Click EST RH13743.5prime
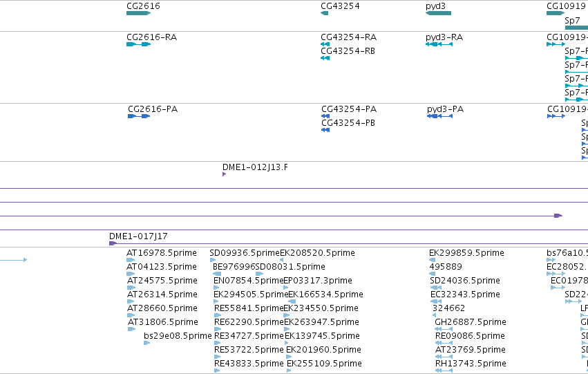Screen dimensions: 588x374 (x=471, y=364)
